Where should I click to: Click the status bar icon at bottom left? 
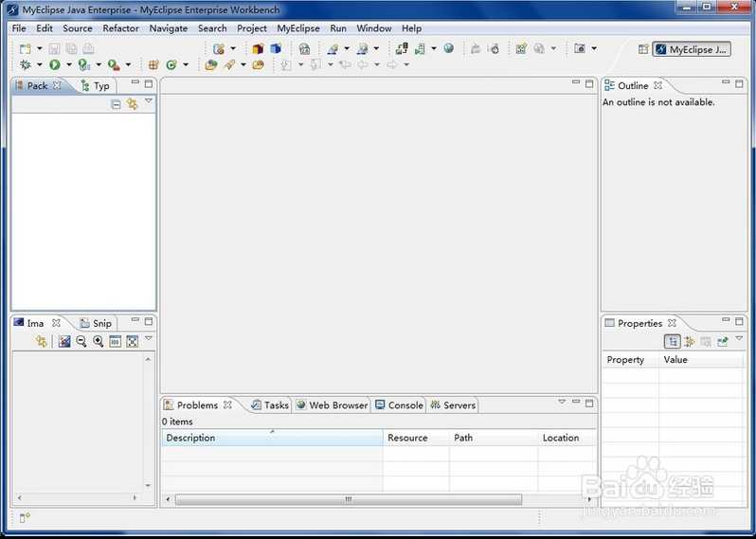[25, 518]
